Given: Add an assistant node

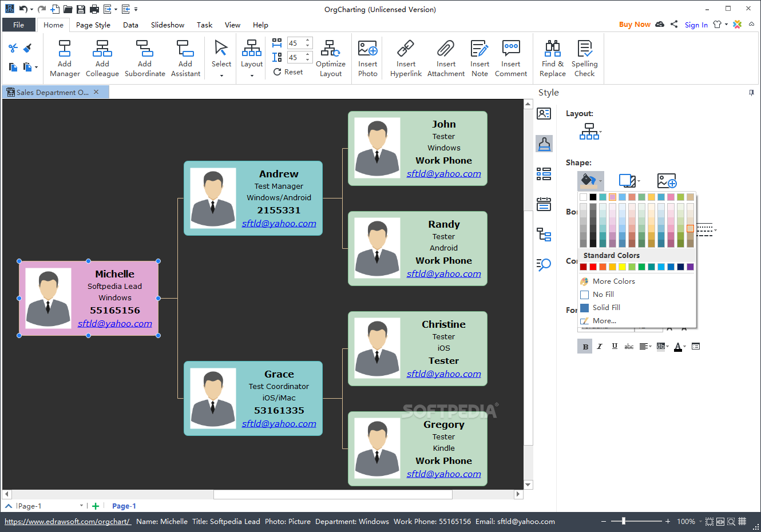Looking at the screenshot, I should (x=185, y=58).
